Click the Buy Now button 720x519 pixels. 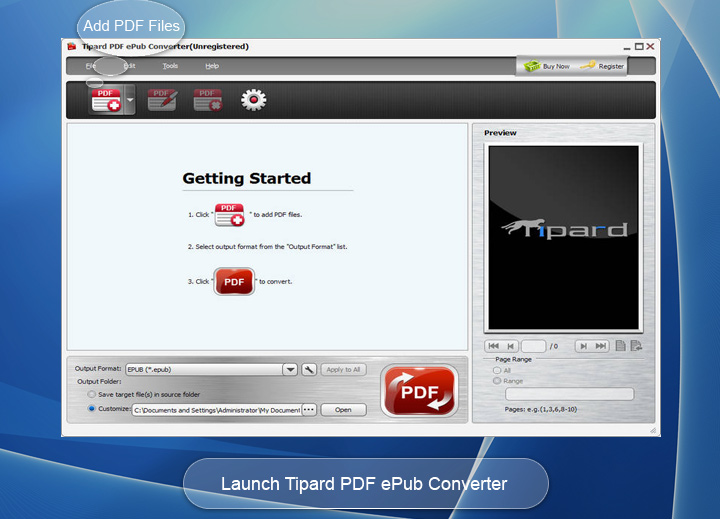pyautogui.click(x=546, y=66)
